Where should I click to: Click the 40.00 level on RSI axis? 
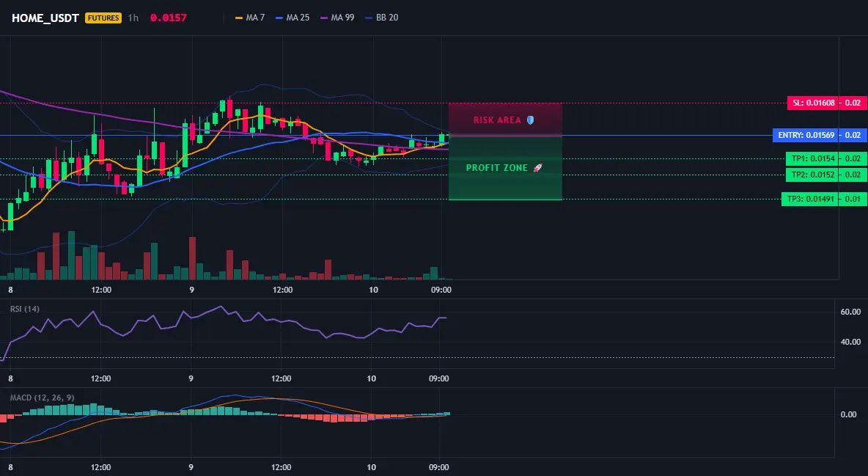pyautogui.click(x=850, y=342)
